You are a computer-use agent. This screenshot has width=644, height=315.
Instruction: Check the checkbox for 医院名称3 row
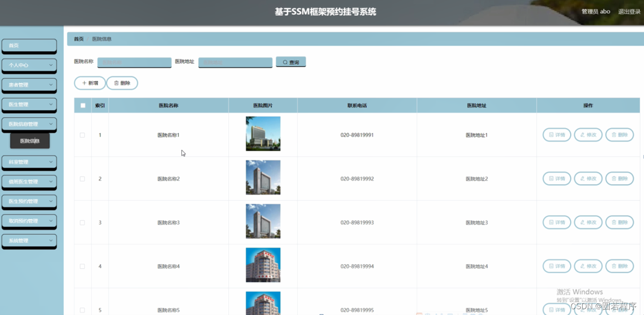[83, 222]
